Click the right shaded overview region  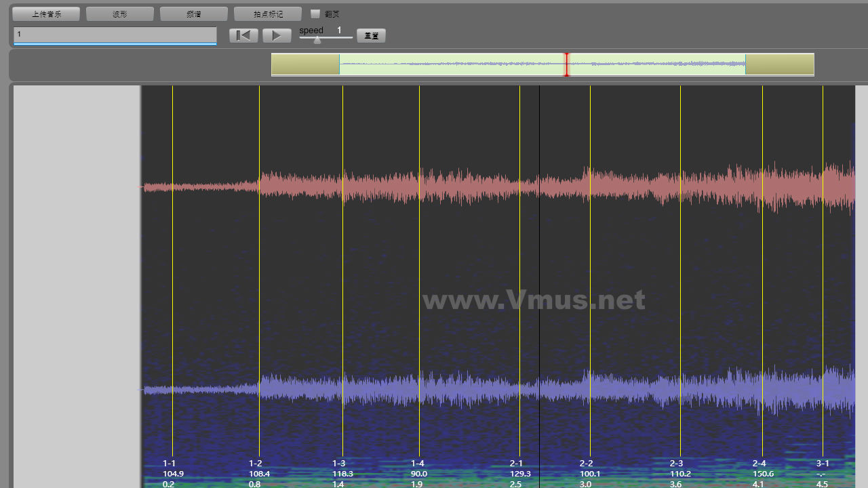(780, 64)
